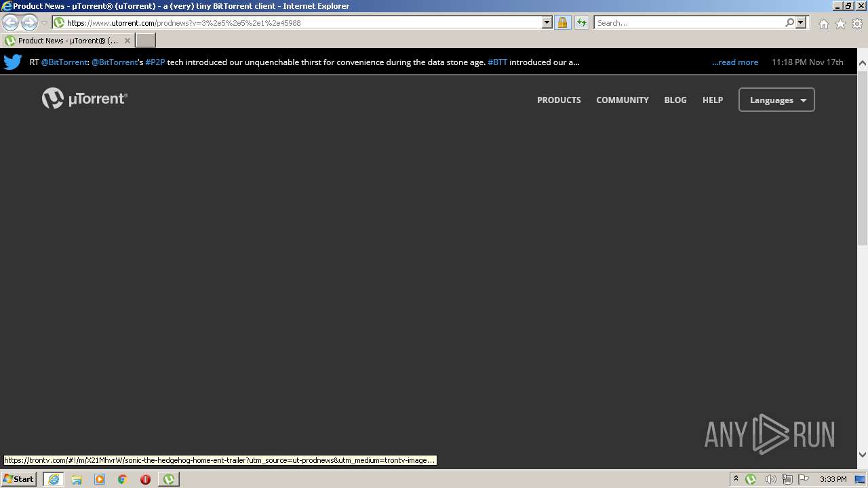Screen dimensions: 868x488
Task: Click the page scroll up arrow
Action: [x=863, y=63]
